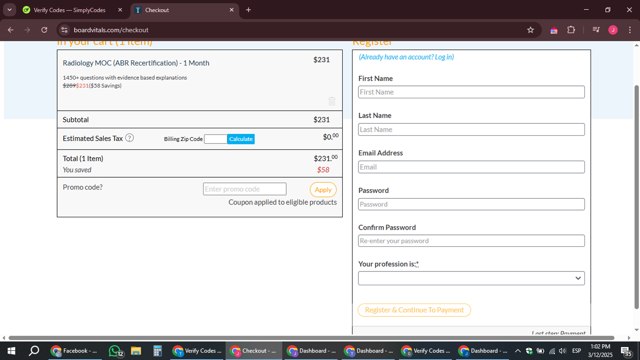Open the media control icon in toolbar

(x=596, y=30)
